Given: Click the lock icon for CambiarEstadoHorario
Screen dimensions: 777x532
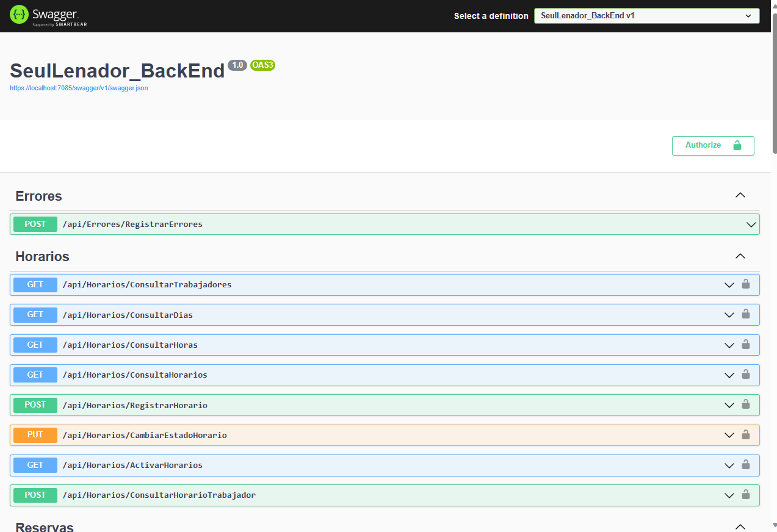Looking at the screenshot, I should (745, 434).
